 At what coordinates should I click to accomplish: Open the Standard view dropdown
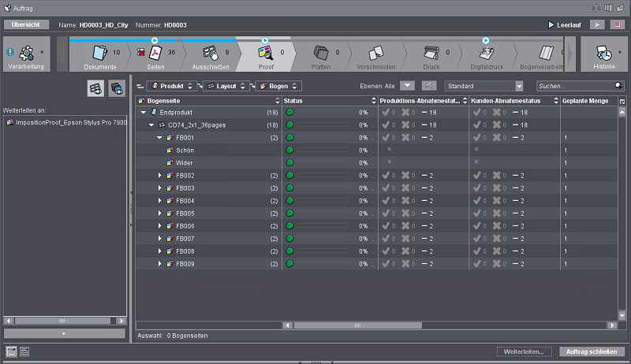tap(518, 86)
